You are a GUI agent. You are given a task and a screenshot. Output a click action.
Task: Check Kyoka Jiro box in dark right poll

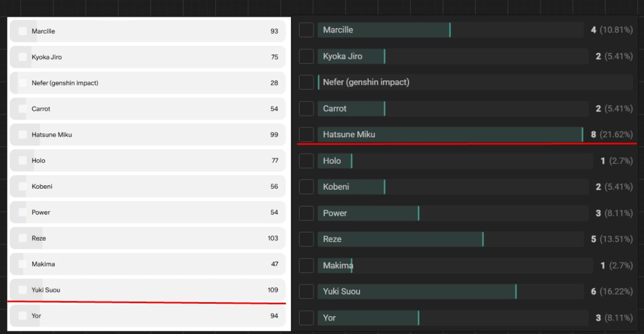pos(306,56)
